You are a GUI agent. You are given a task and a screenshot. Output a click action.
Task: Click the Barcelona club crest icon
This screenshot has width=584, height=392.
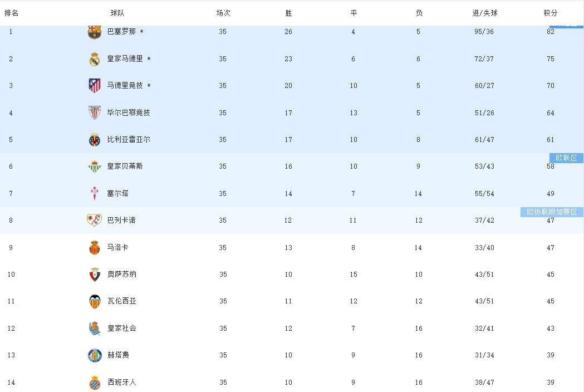point(95,32)
